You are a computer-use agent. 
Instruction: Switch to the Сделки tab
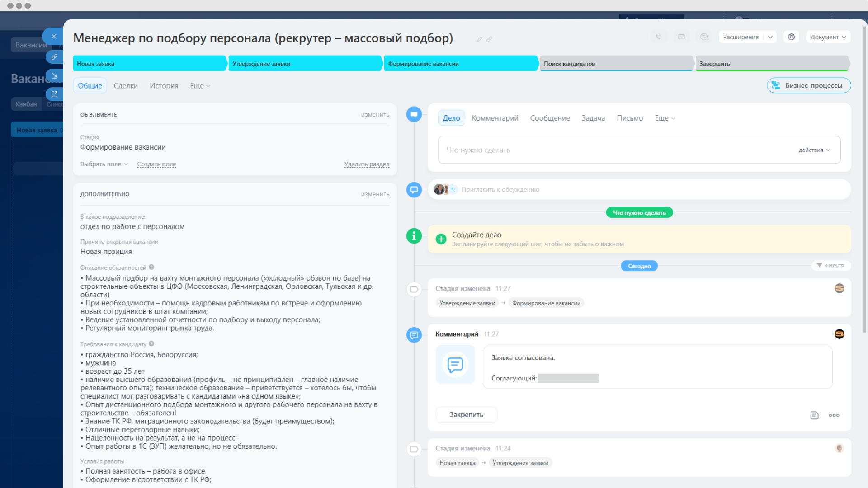click(126, 86)
